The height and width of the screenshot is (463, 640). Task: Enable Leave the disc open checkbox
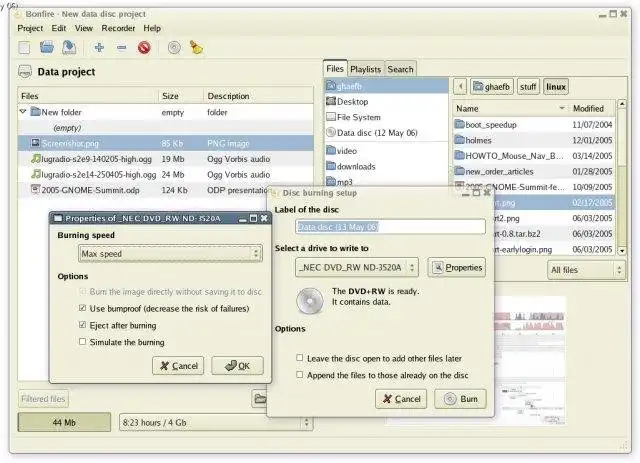point(300,358)
